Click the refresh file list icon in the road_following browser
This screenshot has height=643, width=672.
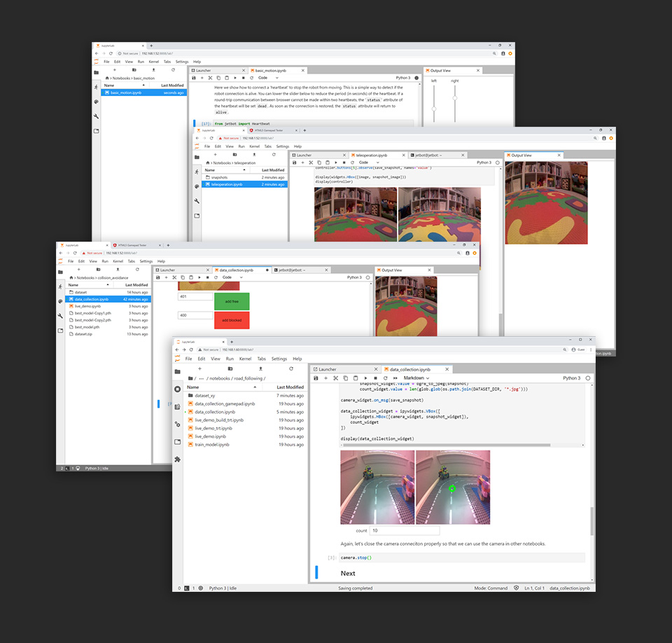tap(290, 368)
